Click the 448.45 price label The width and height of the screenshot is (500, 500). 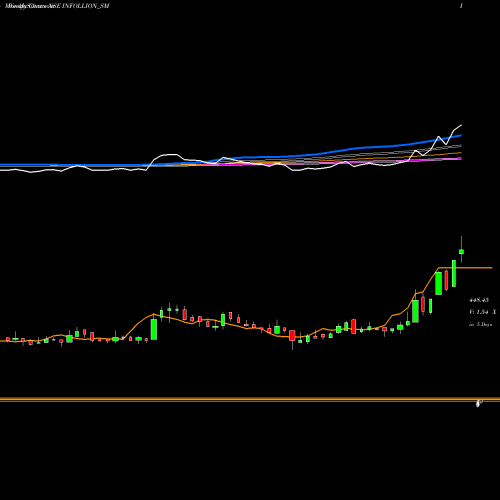(479, 300)
